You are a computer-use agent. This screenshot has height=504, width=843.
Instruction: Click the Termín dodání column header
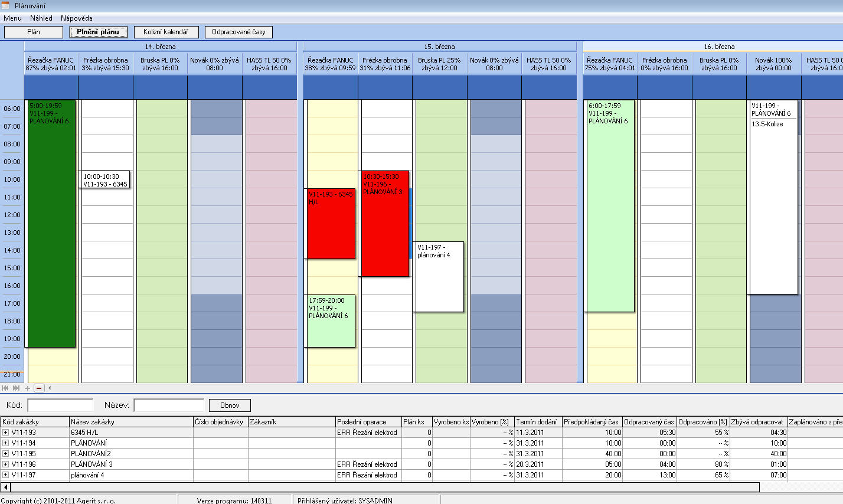538,422
